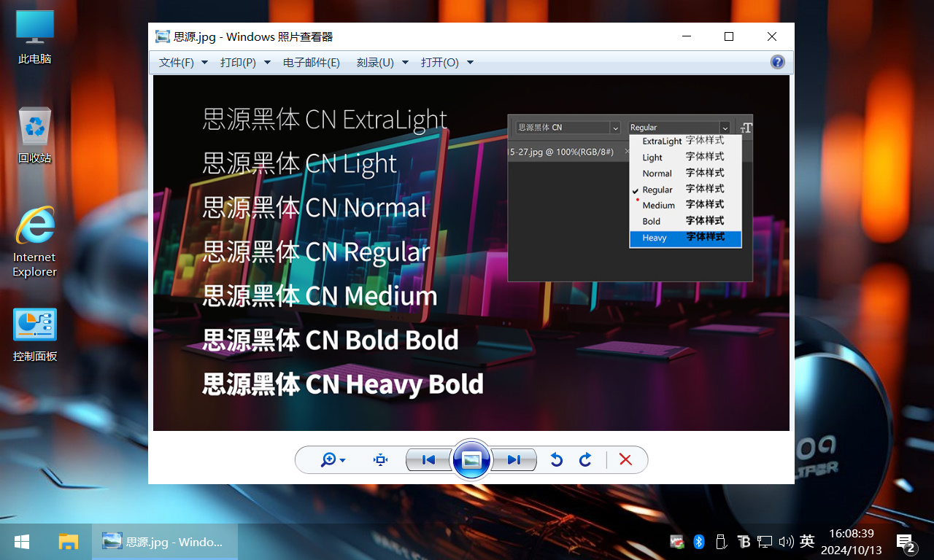934x560 pixels.
Task: Expand the 刻录(U) dropdown menu
Action: (382, 63)
